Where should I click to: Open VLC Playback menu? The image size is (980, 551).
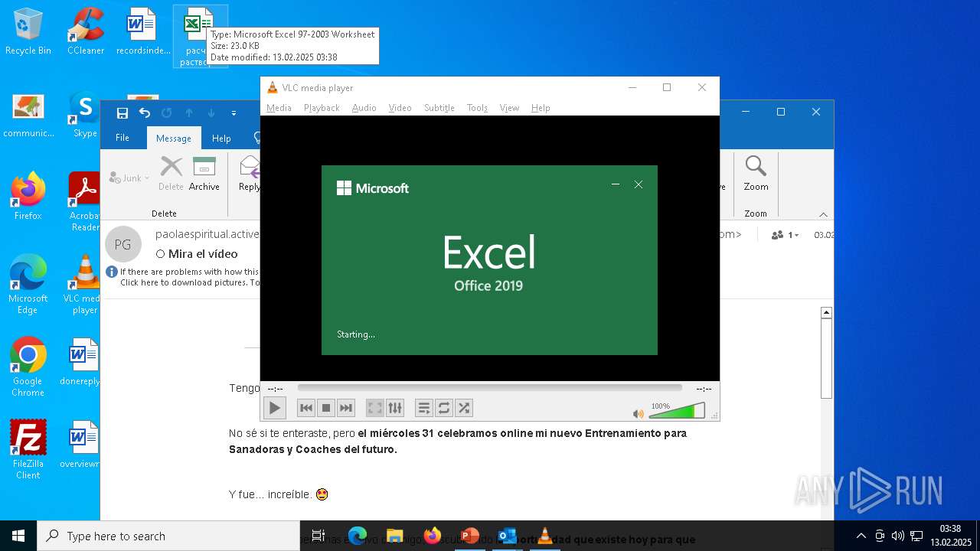322,108
